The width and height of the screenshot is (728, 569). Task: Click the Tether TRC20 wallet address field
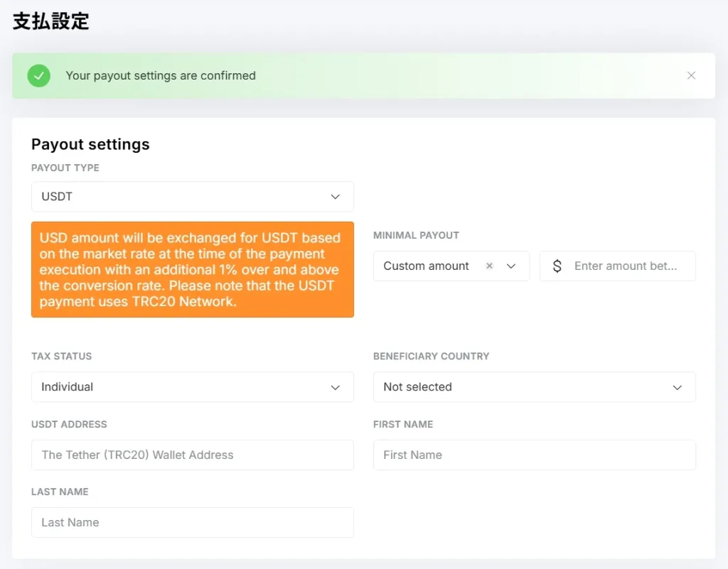click(192, 455)
